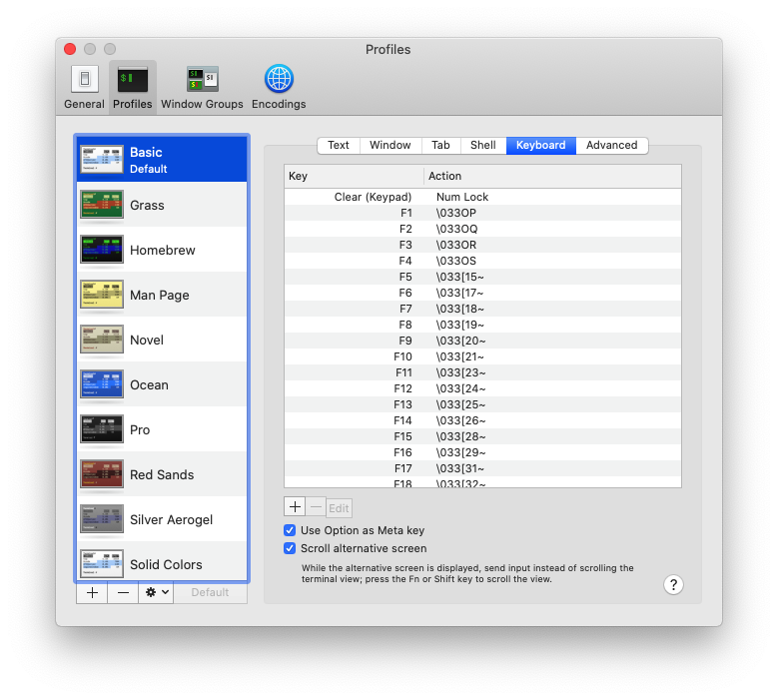
Task: Open the profile gear actions menu
Action: click(x=156, y=593)
